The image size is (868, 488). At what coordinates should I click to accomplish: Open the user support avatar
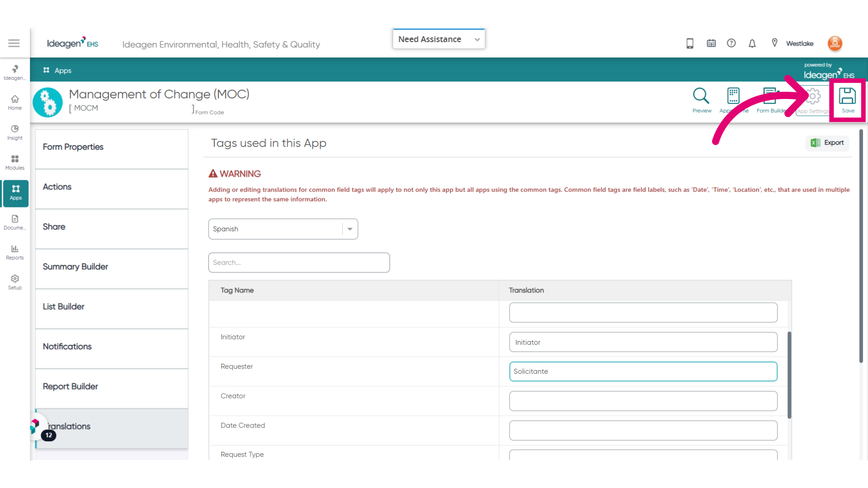835,43
